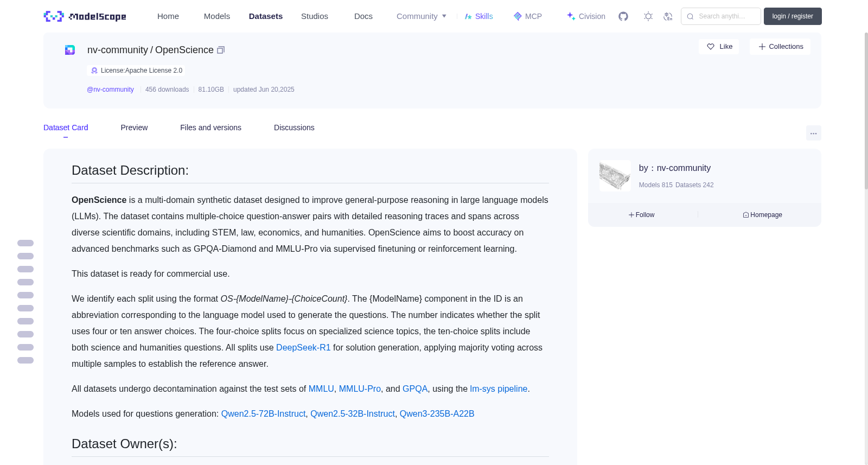This screenshot has height=465, width=868.
Task: Open the GitHub icon link
Action: click(623, 16)
